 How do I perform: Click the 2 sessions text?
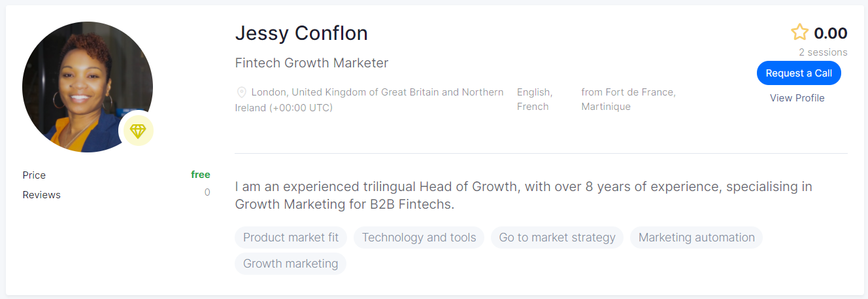[x=823, y=52]
